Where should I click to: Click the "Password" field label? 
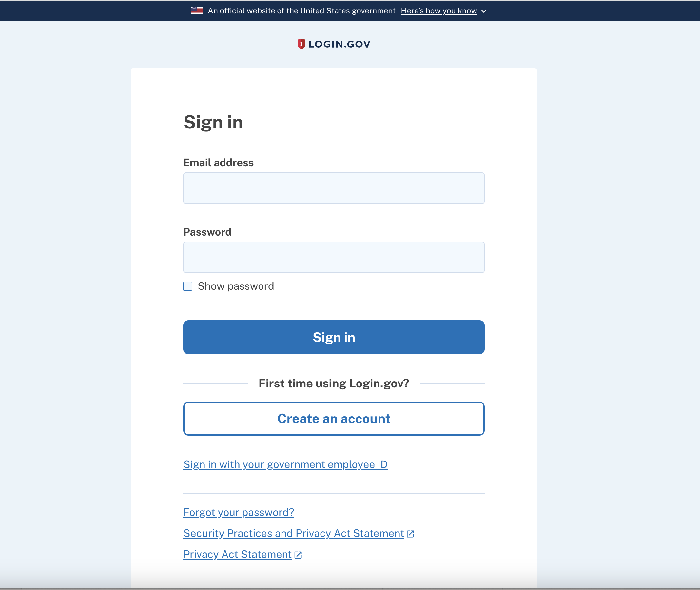(207, 232)
